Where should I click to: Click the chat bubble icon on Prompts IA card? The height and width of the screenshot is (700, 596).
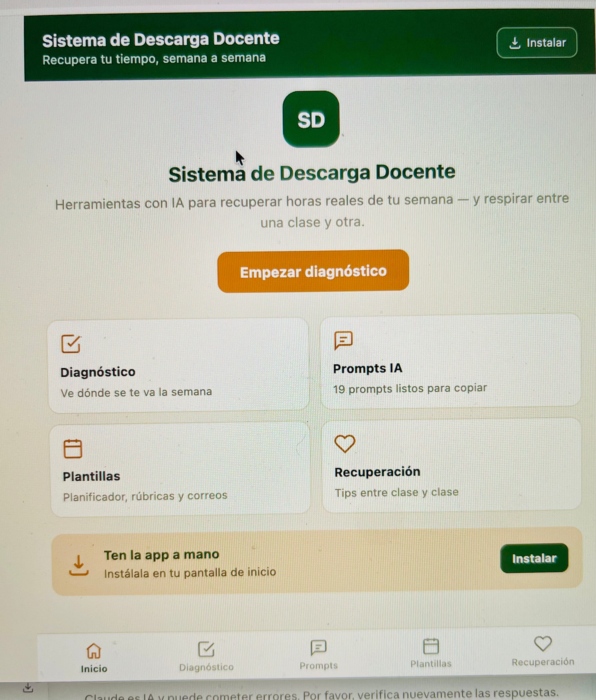coord(343,340)
